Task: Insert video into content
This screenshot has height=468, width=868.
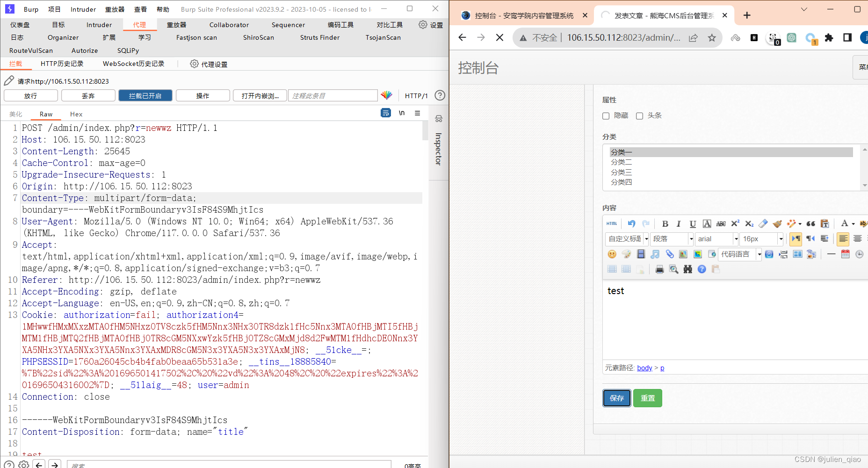Action: (x=641, y=254)
